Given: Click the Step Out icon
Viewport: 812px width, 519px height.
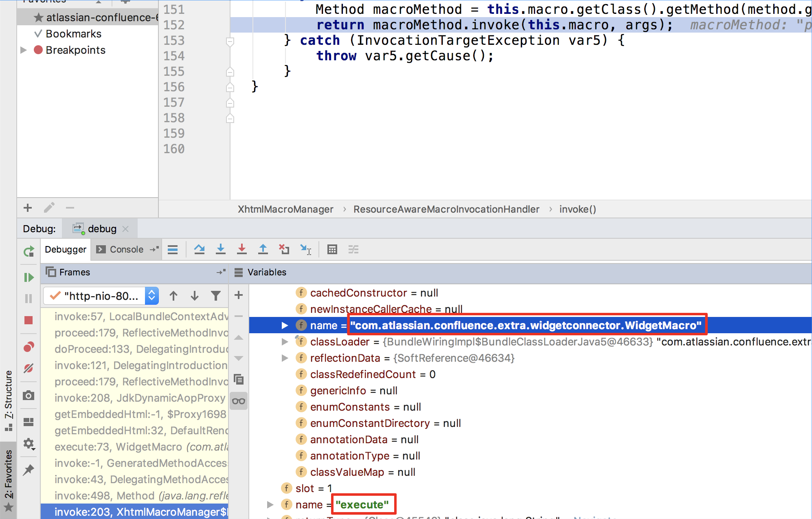Looking at the screenshot, I should coord(263,249).
